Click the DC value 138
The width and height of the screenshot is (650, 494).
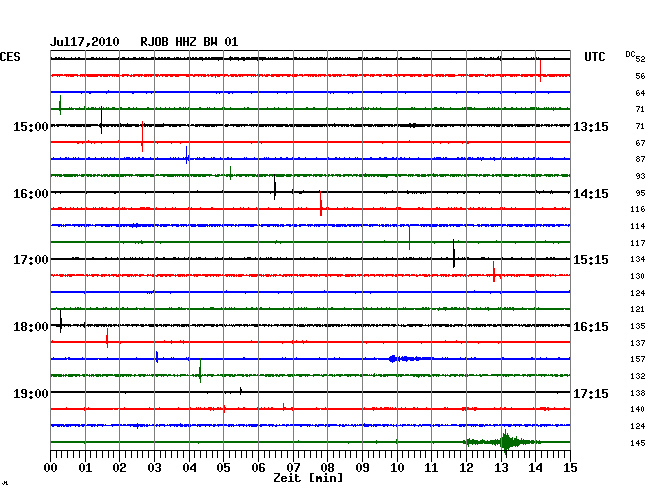[638, 393]
